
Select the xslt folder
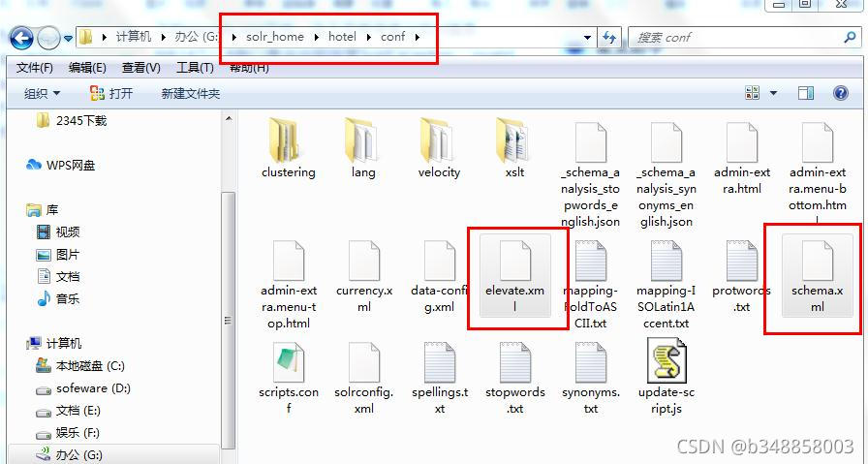click(x=514, y=147)
